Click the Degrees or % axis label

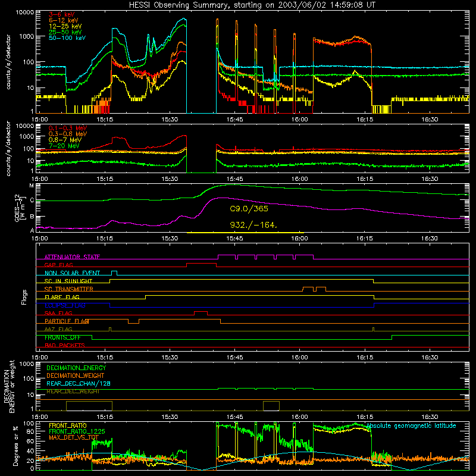tap(15, 446)
